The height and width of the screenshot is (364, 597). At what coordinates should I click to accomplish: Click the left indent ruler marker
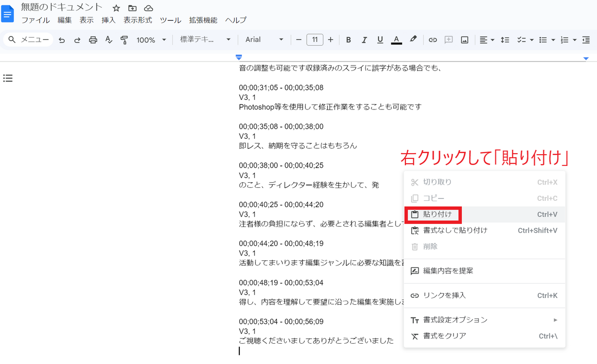click(239, 58)
